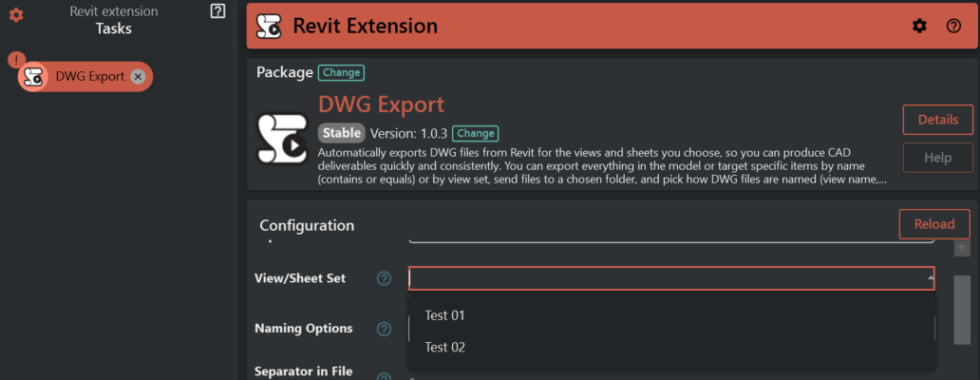The image size is (980, 380).
Task: Click the Help button below Details
Action: point(937,158)
